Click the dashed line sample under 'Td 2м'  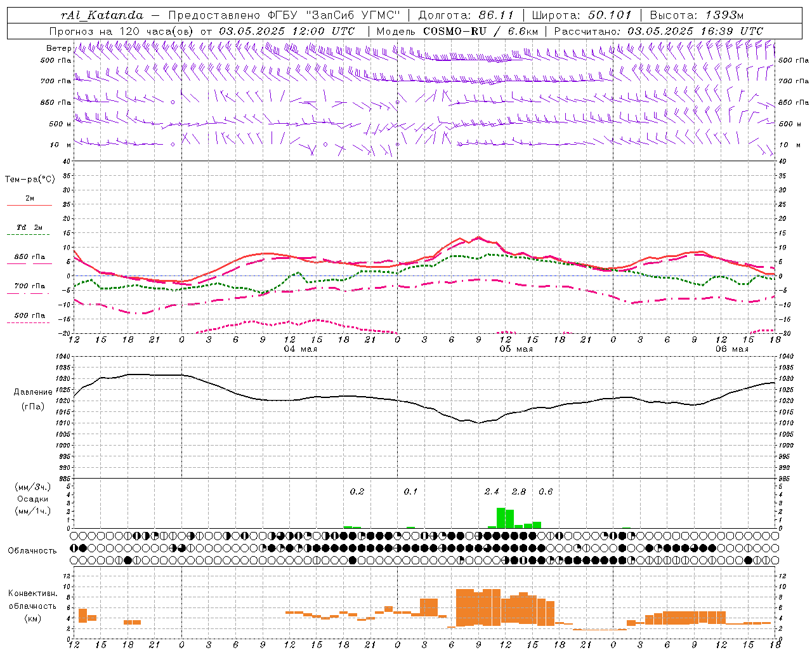29,235
